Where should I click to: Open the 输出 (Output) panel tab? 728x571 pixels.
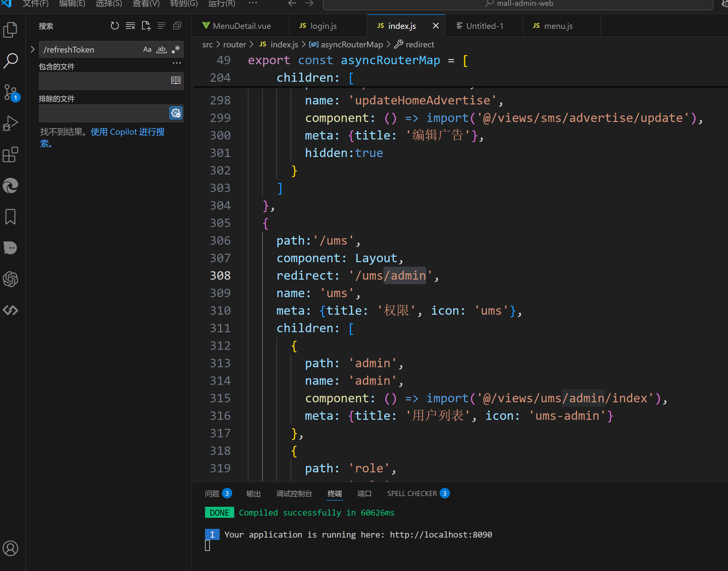[253, 493]
